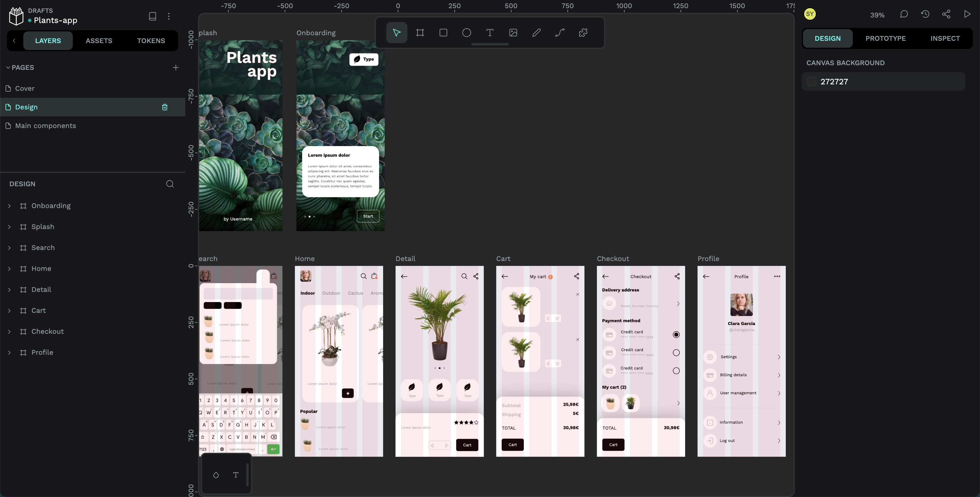The width and height of the screenshot is (980, 497).
Task: Select the Board (frame) tool
Action: [x=420, y=33]
